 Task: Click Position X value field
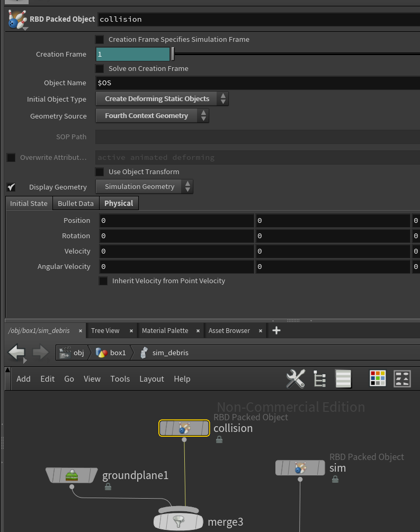(176, 221)
